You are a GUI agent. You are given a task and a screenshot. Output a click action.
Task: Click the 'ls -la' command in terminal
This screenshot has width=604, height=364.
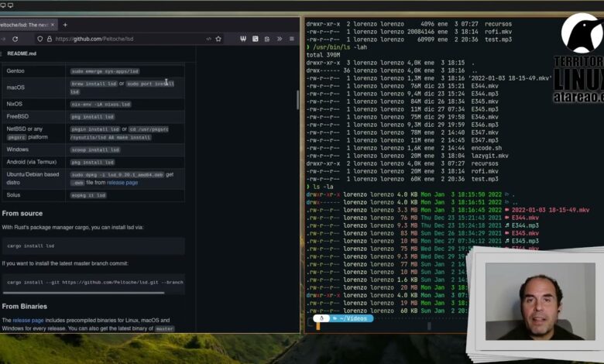pos(323,187)
